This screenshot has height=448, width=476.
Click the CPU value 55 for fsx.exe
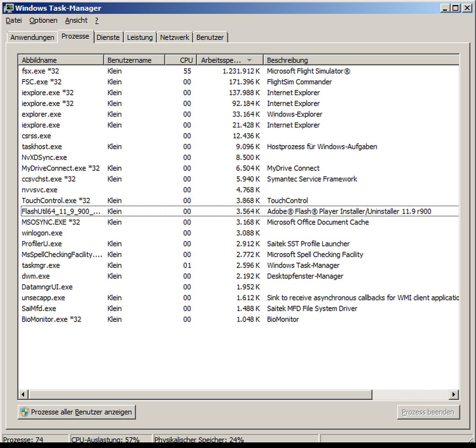[187, 71]
